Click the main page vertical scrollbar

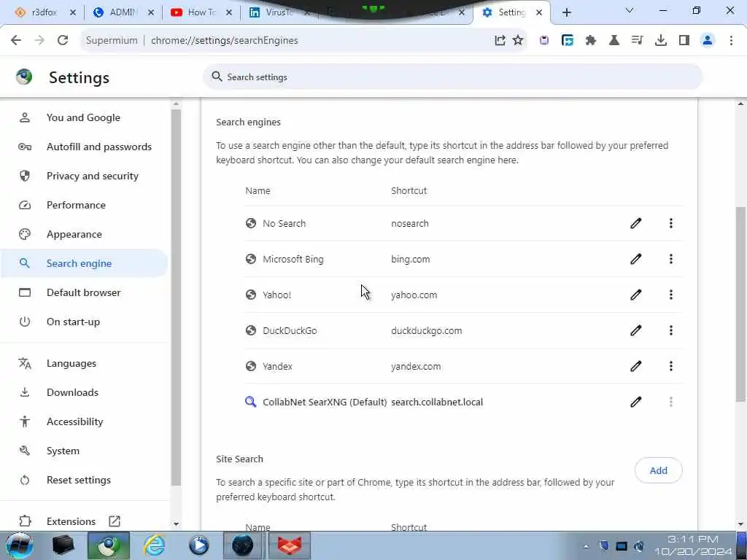(x=741, y=305)
